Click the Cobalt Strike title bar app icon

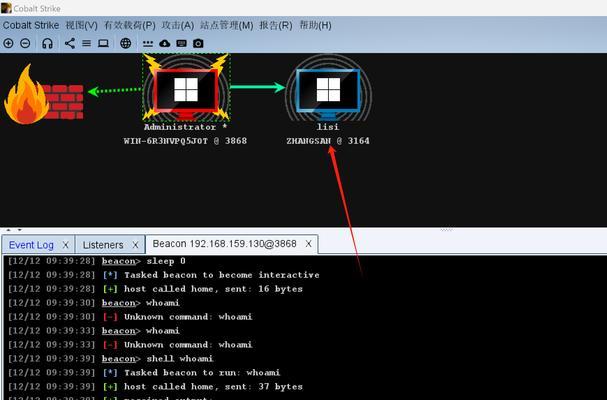click(x=7, y=7)
